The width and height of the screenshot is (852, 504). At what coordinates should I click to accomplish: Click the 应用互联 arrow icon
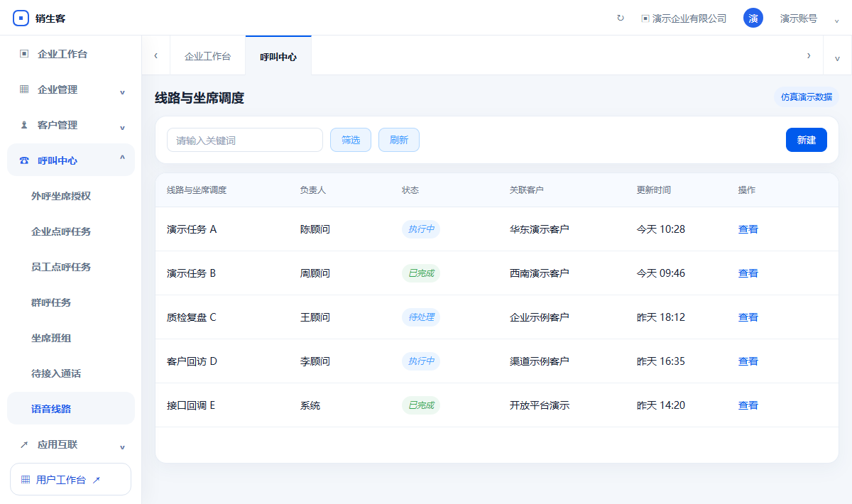[x=24, y=444]
